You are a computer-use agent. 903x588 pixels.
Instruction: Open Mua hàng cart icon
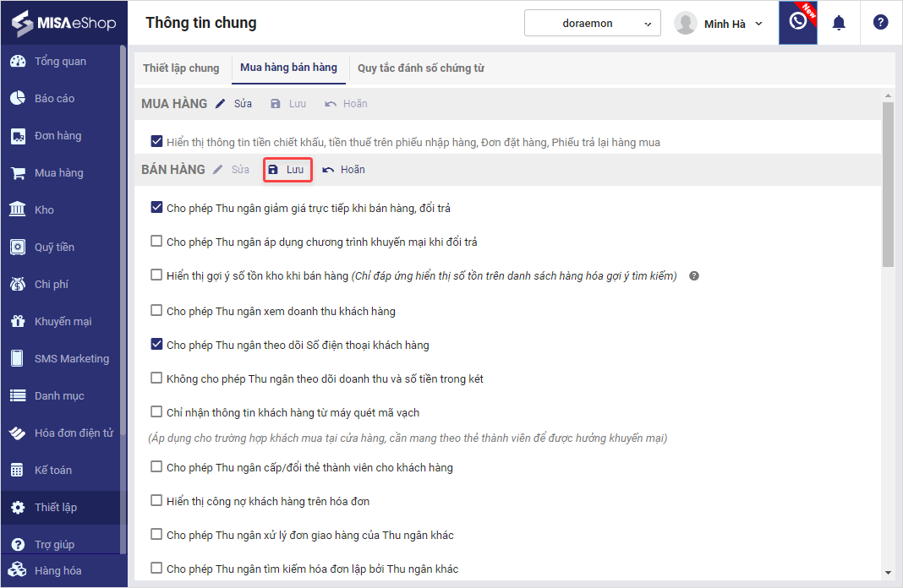pos(18,172)
